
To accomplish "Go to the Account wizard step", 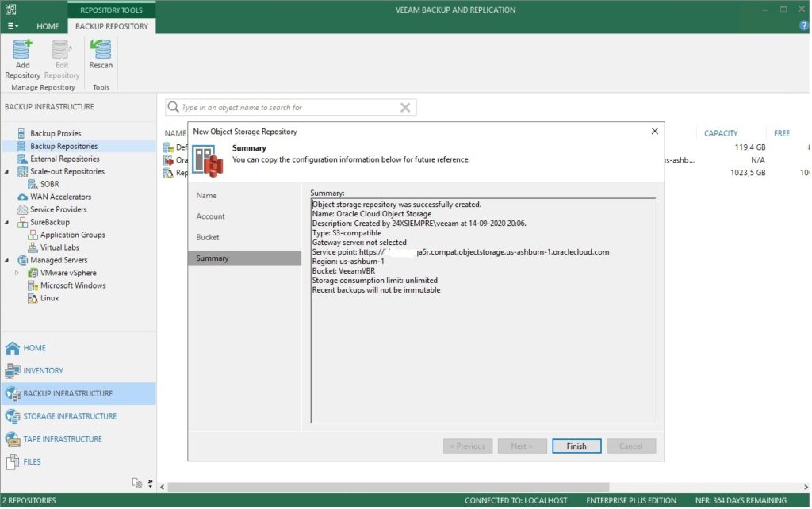I will click(x=210, y=216).
